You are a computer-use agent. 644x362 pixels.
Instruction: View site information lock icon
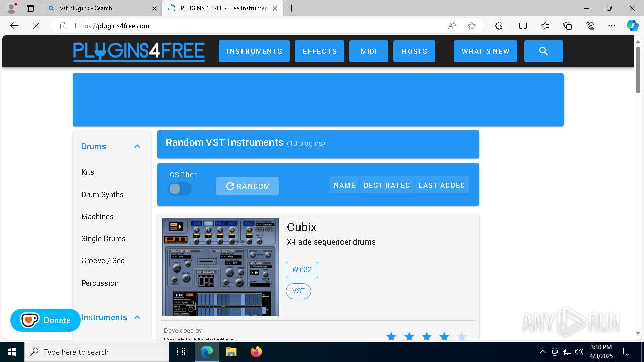pos(63,26)
